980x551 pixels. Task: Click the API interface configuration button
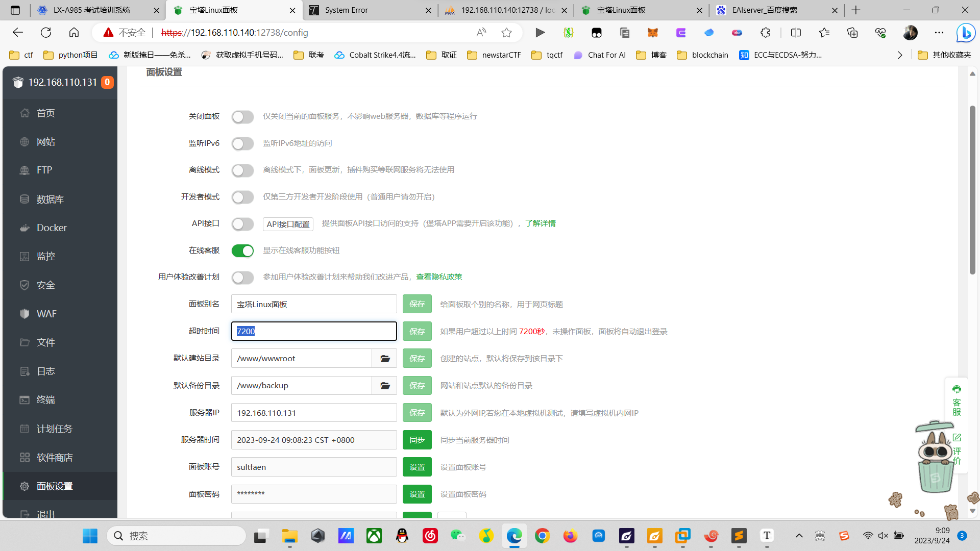288,224
